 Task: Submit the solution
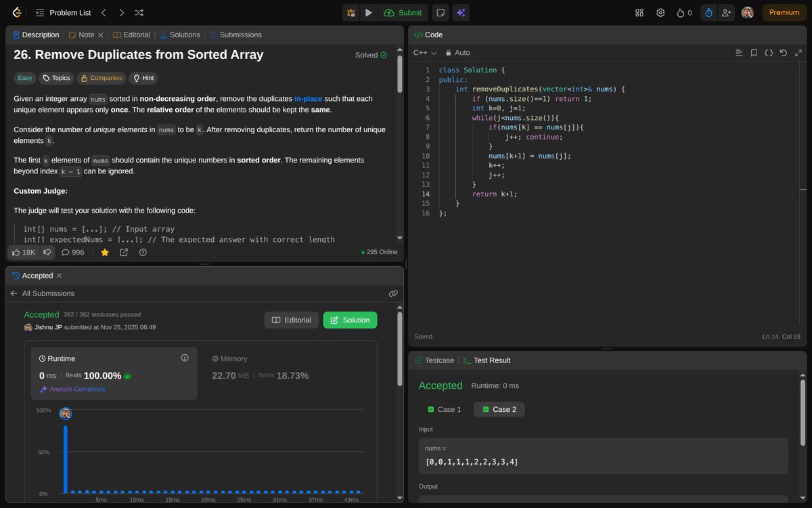(x=403, y=12)
